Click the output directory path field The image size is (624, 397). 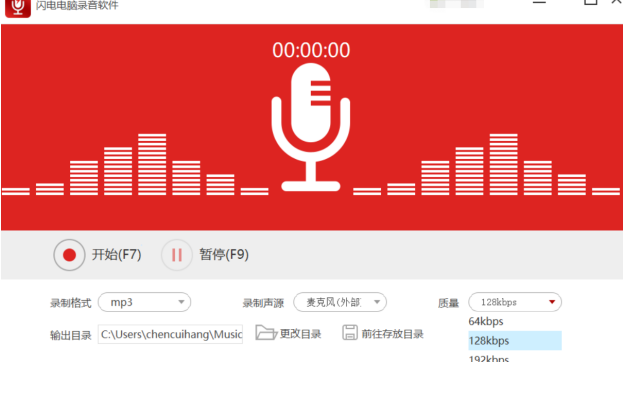click(170, 334)
